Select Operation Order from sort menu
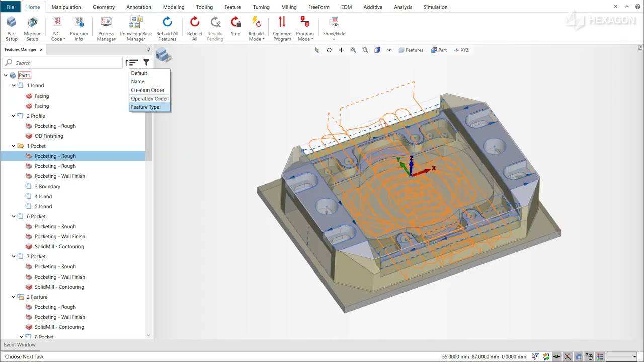Screen dimensions: 644x362 pyautogui.click(x=149, y=99)
